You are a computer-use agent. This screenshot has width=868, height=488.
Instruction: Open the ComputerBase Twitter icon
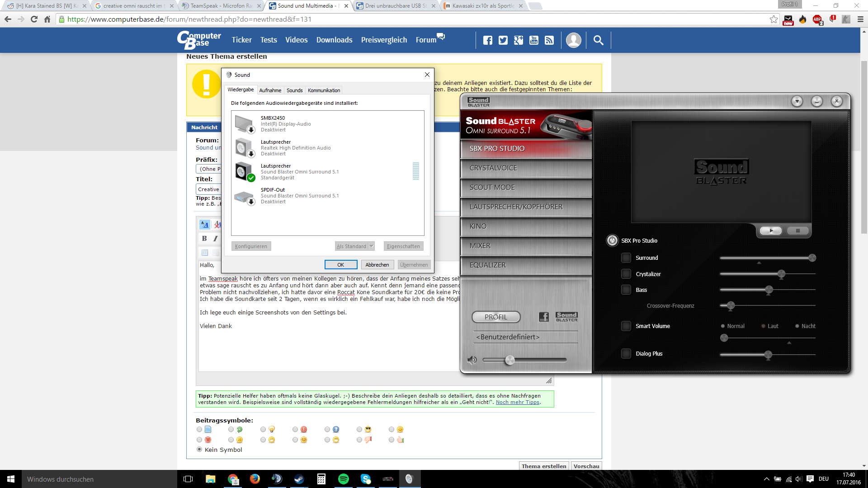503,40
